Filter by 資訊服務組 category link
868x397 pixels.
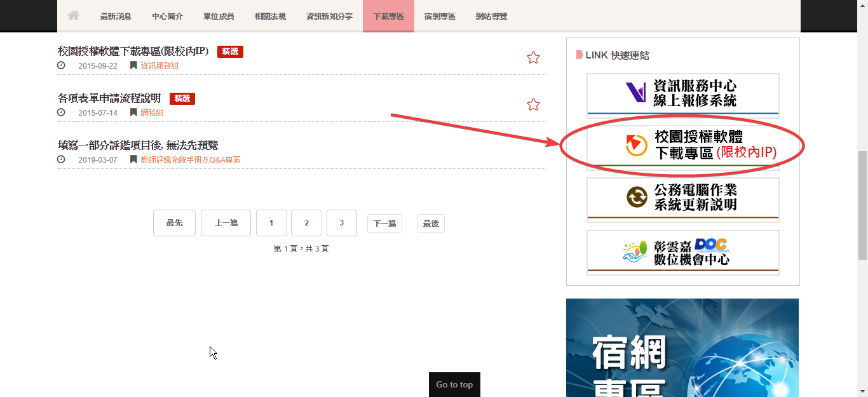coord(159,66)
